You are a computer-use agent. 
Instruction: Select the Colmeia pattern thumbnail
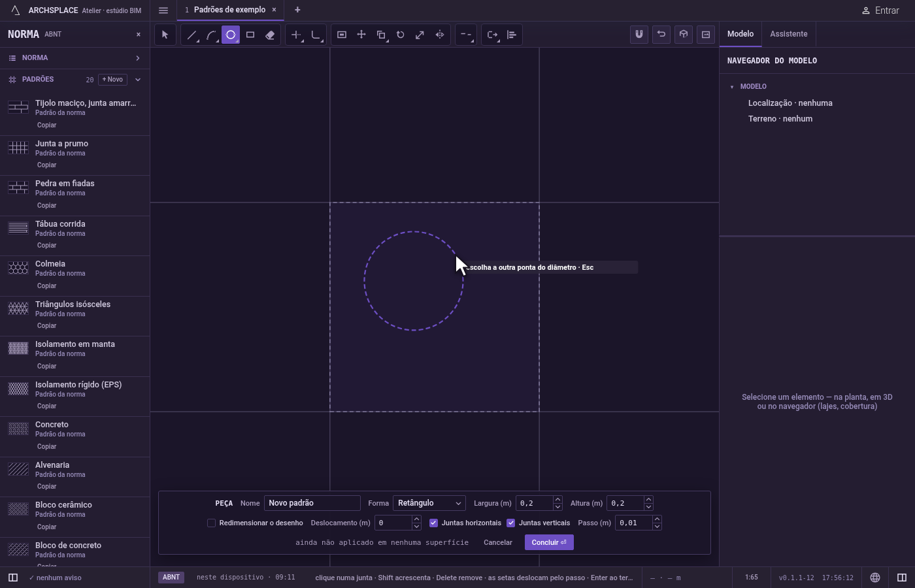(x=18, y=268)
